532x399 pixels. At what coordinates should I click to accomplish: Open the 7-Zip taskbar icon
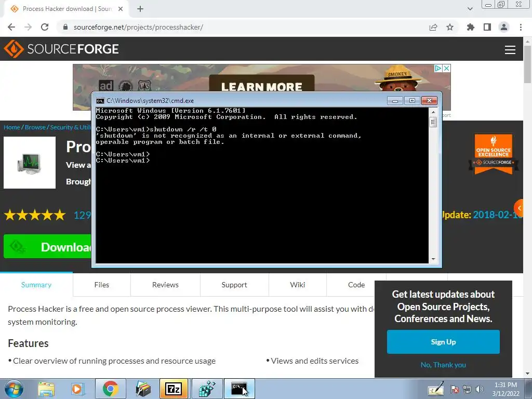tap(174, 389)
